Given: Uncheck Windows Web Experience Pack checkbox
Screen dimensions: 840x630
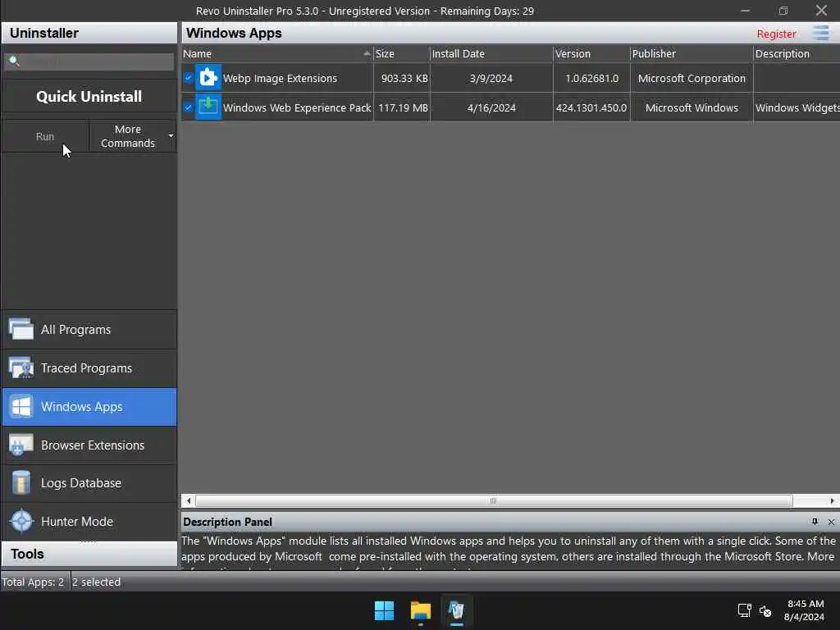Looking at the screenshot, I should (x=188, y=107).
